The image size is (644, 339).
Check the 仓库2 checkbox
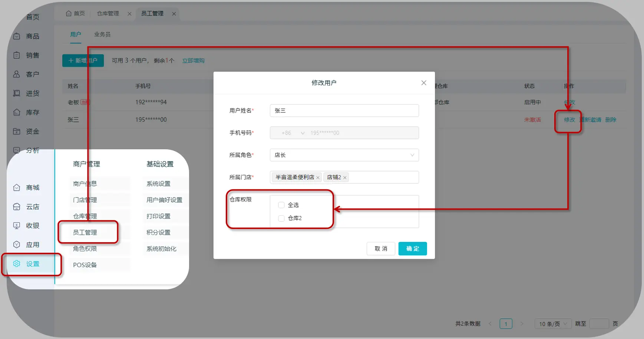(281, 218)
